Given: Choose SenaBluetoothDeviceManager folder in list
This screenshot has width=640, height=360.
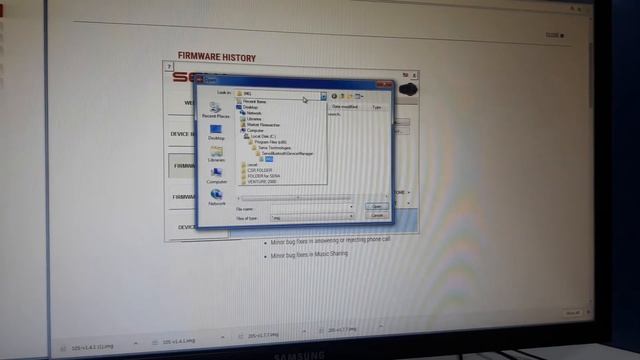Looking at the screenshot, I should (284, 153).
